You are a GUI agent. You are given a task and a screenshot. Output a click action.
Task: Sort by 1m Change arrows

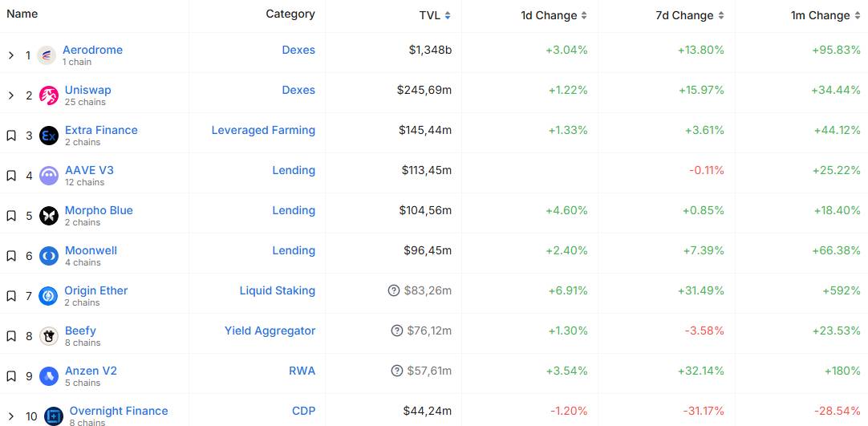click(x=857, y=15)
